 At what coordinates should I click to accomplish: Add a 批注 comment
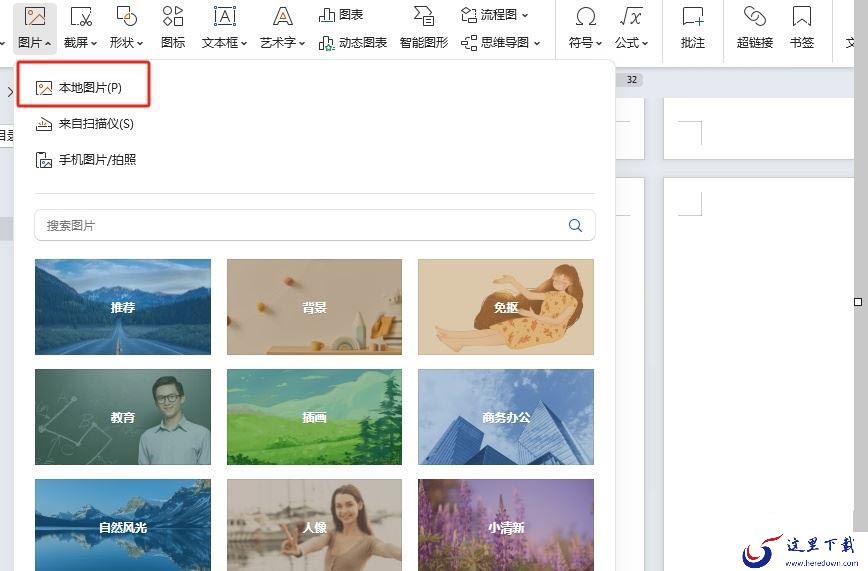click(693, 27)
